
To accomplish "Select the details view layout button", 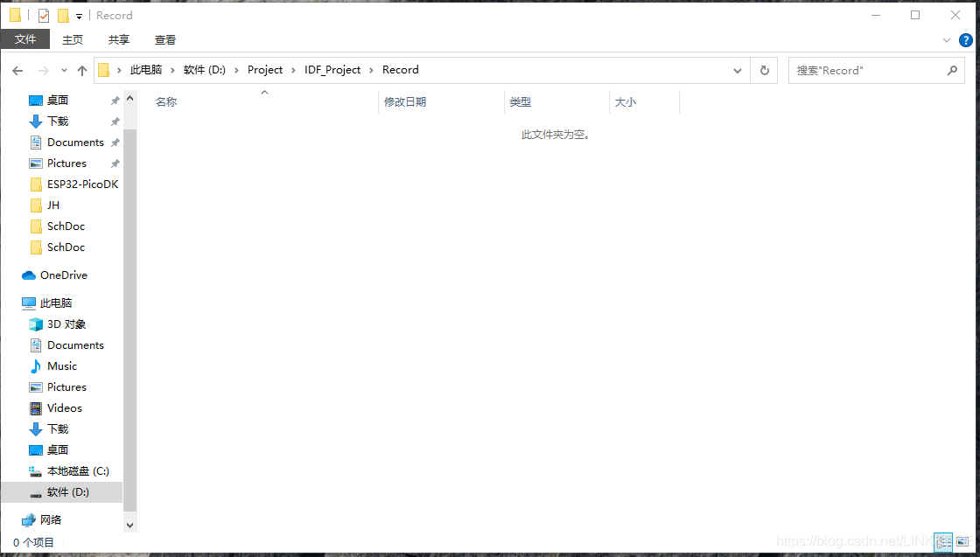I will 942,542.
